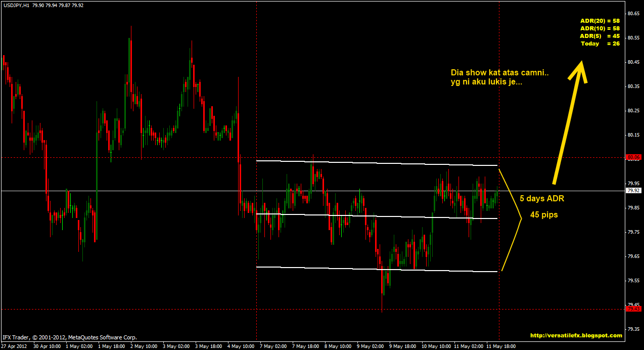Select the 'Today = 26' indicator line
The width and height of the screenshot is (644, 350).
pos(600,43)
